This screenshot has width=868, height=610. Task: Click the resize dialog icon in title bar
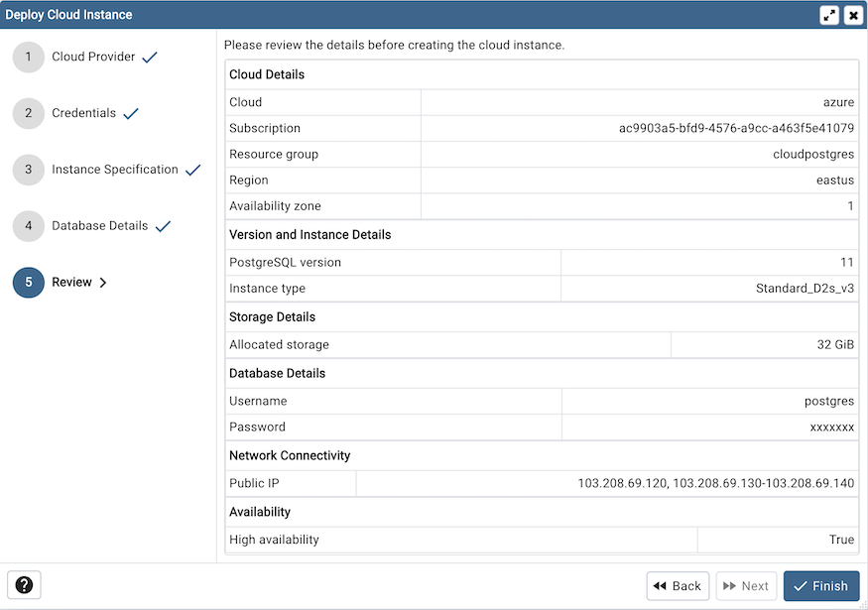tap(830, 14)
